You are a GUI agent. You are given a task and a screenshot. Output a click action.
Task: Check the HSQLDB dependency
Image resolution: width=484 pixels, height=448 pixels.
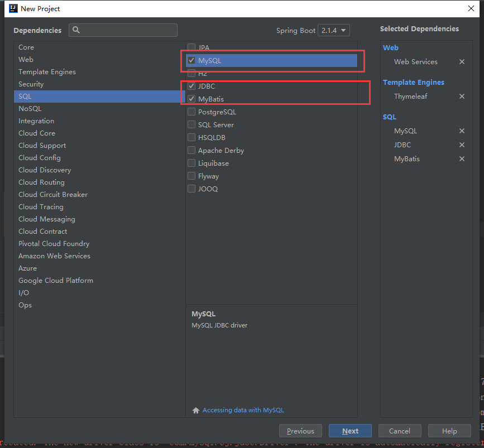coord(191,137)
